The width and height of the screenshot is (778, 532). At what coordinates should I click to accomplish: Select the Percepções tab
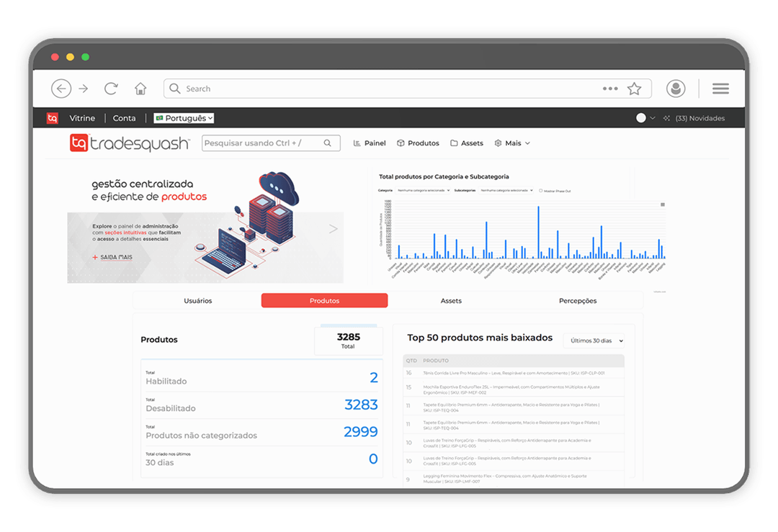(578, 301)
